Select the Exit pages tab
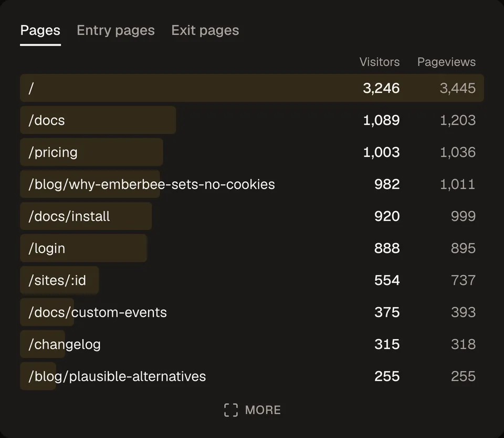This screenshot has height=438, width=504. (205, 30)
